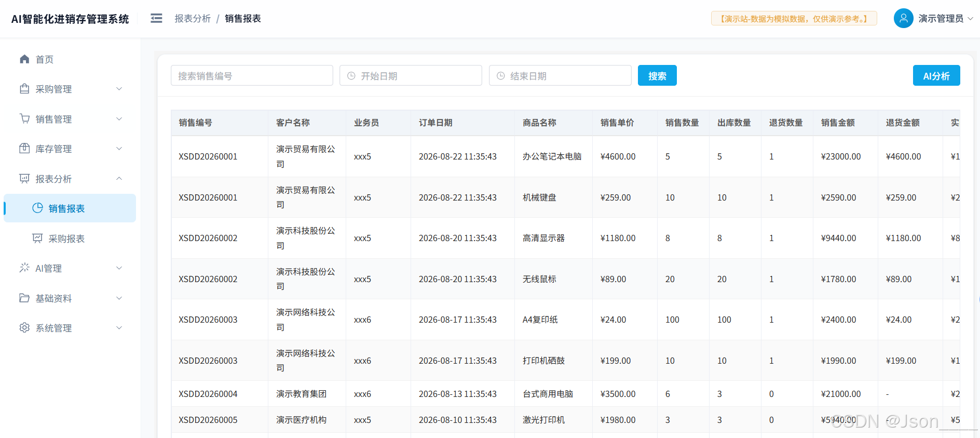
Task: Click order number XSDD20260005
Action: pyautogui.click(x=208, y=420)
